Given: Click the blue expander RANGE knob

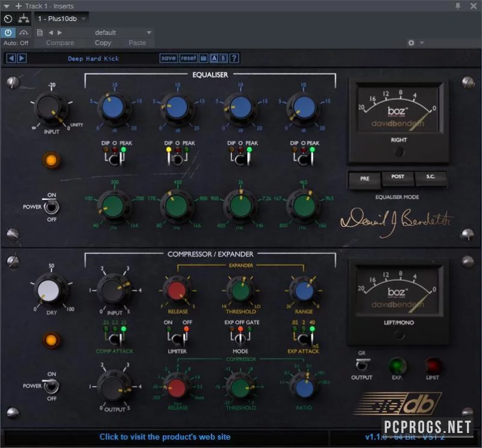Looking at the screenshot, I should tap(304, 290).
